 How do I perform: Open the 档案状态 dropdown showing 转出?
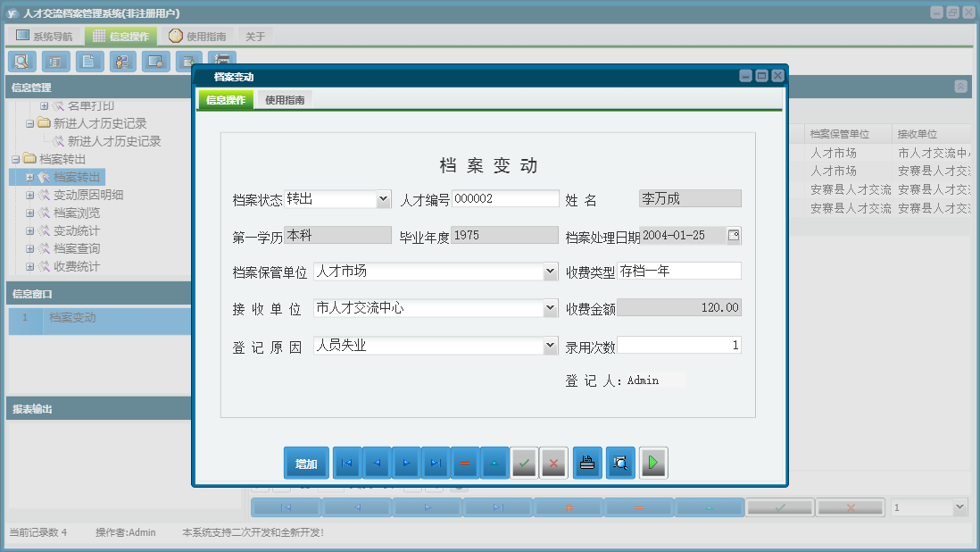[x=384, y=198]
